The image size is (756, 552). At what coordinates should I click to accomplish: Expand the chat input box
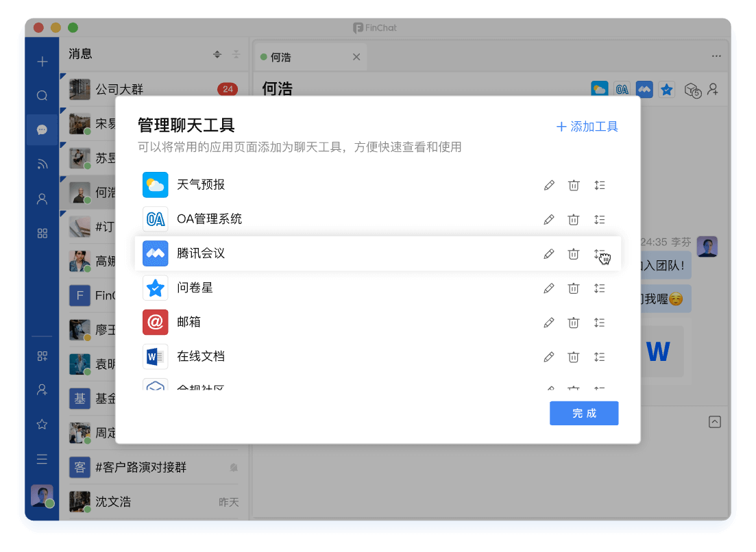[715, 422]
